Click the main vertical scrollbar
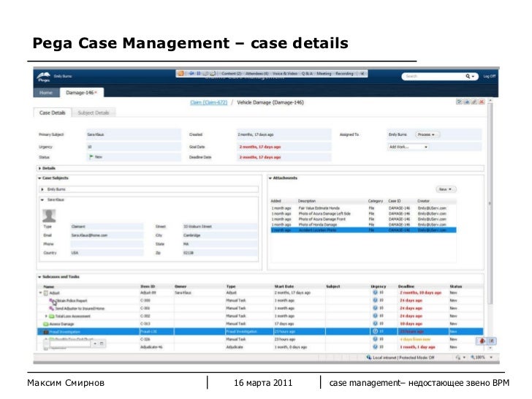 [490, 204]
